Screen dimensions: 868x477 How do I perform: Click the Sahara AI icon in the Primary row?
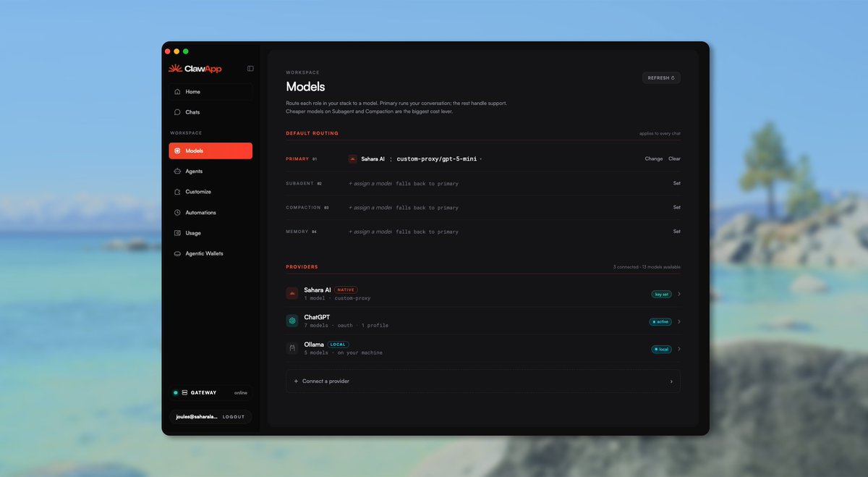353,159
